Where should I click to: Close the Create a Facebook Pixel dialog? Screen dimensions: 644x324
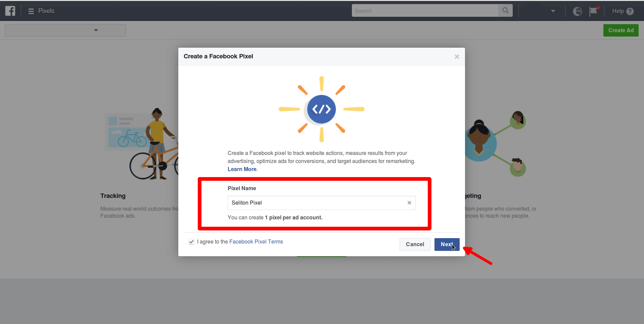coord(457,57)
